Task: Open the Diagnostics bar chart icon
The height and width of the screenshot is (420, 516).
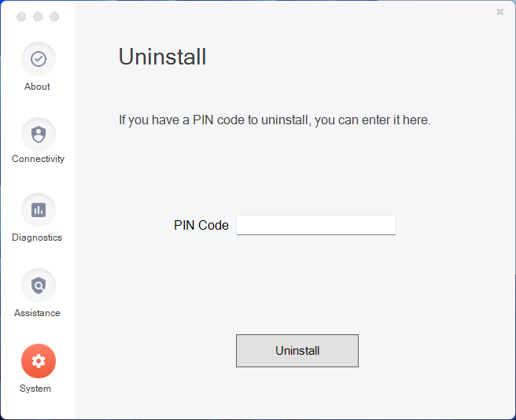Action: click(x=39, y=210)
